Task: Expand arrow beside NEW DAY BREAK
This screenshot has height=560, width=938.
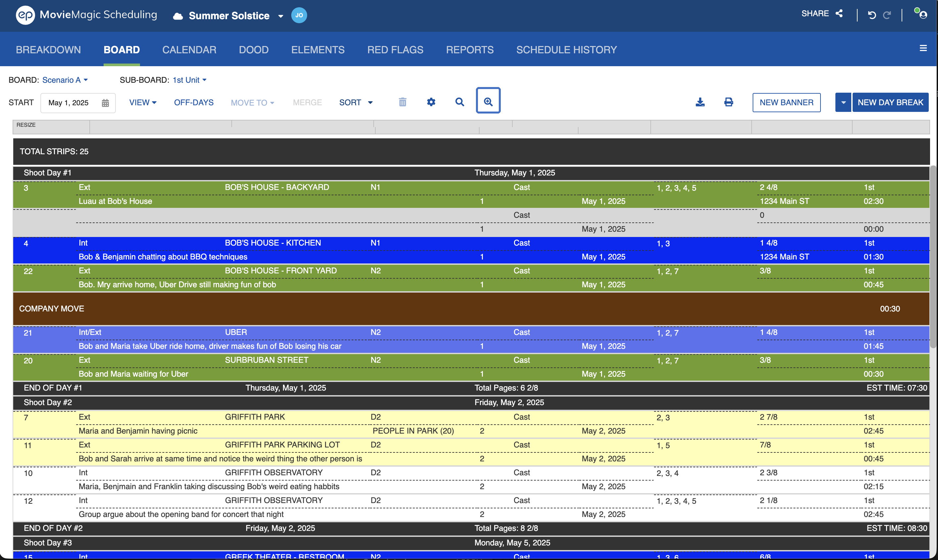Action: (x=843, y=102)
